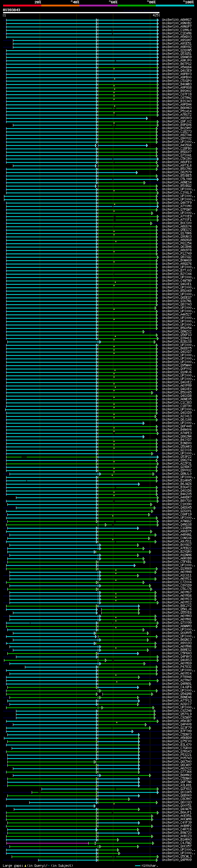Select the label UniRef100_C4WTN9
This screenshot has height=868, width=197.
coord(177,280)
